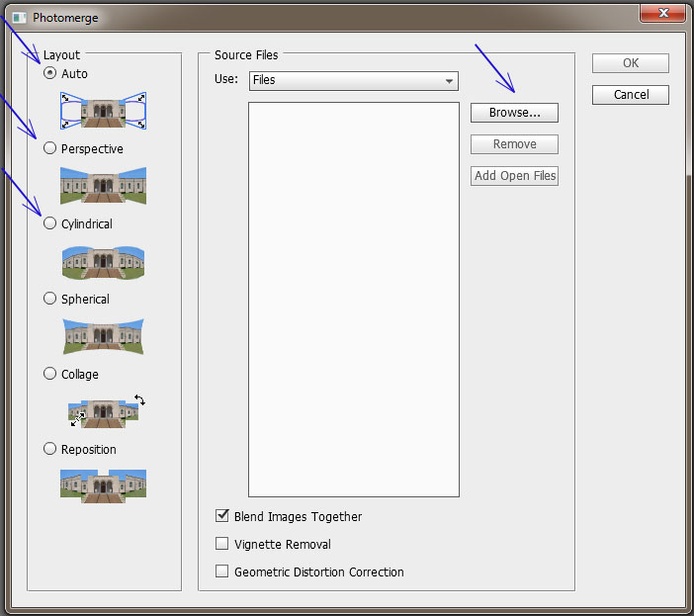Click the Cylindrical layout preview image
Image resolution: width=694 pixels, height=616 pixels.
[103, 262]
